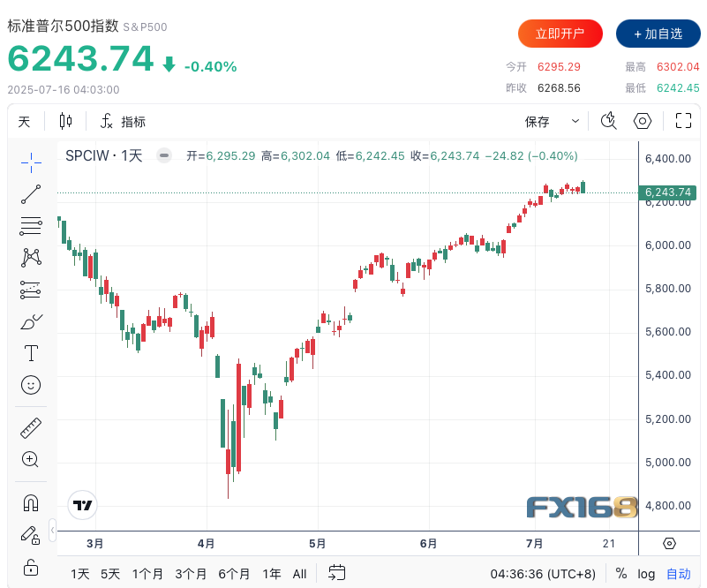The height and width of the screenshot is (588, 707).
Task: Open the go-to-date calendar picker
Action: (336, 574)
